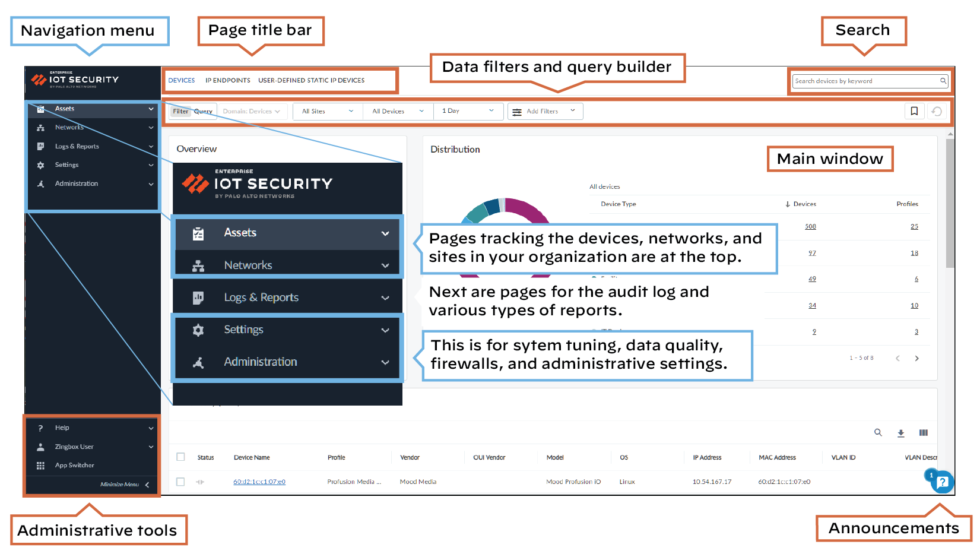Image resolution: width=980 pixels, height=557 pixels.
Task: Click the status icon in the first device row
Action: 200,482
